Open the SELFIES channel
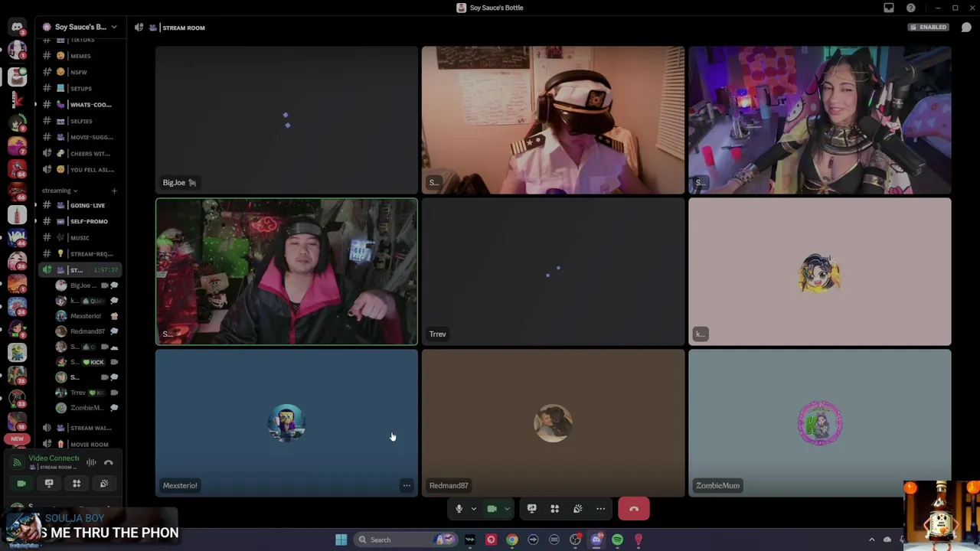Viewport: 980px width, 551px height. click(80, 121)
